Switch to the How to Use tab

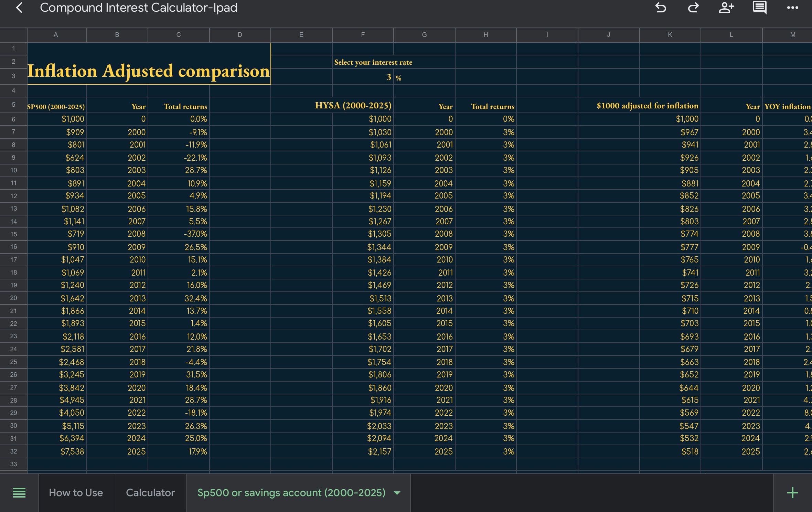[76, 493]
